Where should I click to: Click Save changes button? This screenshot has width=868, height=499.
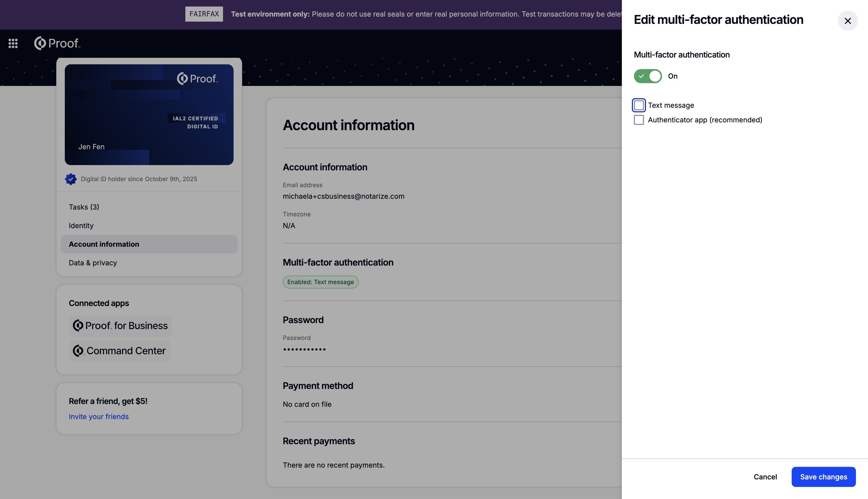click(824, 477)
